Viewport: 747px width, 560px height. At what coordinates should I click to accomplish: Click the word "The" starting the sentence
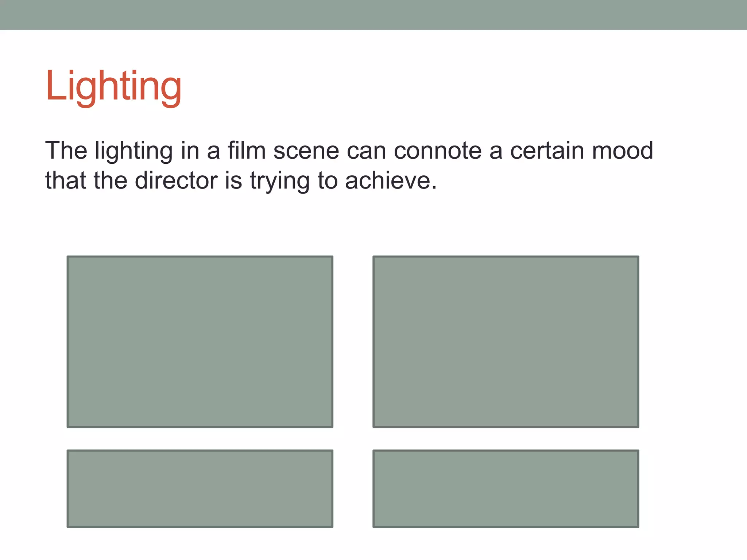click(66, 150)
